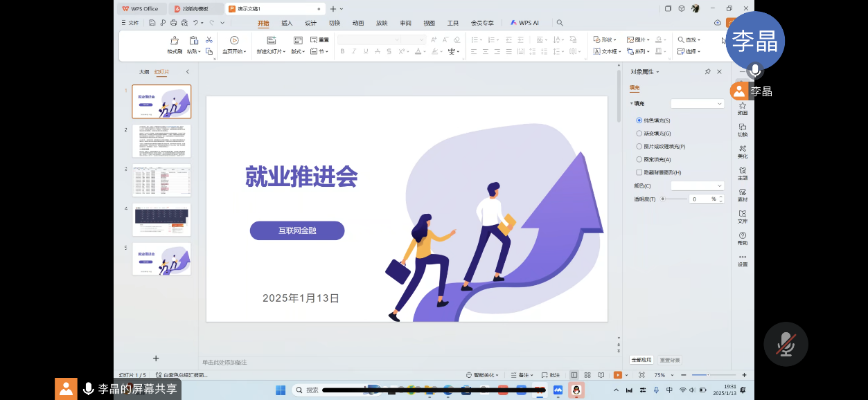
Task: Expand the 填充 fill preset dropdown
Action: [x=697, y=104]
